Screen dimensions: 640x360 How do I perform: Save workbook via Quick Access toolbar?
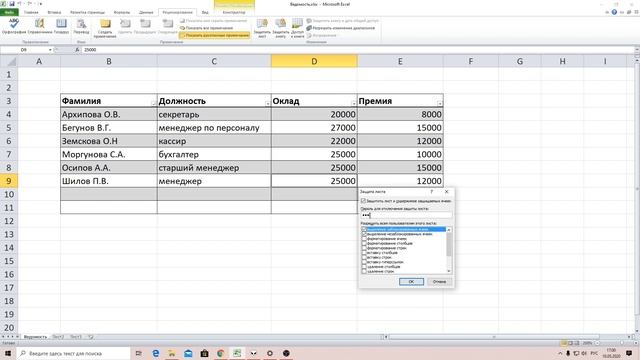(x=12, y=4)
